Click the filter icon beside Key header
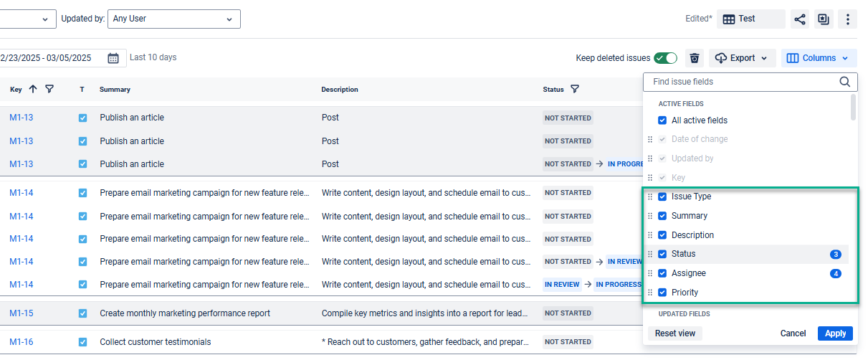This screenshot has height=360, width=868. coord(49,89)
